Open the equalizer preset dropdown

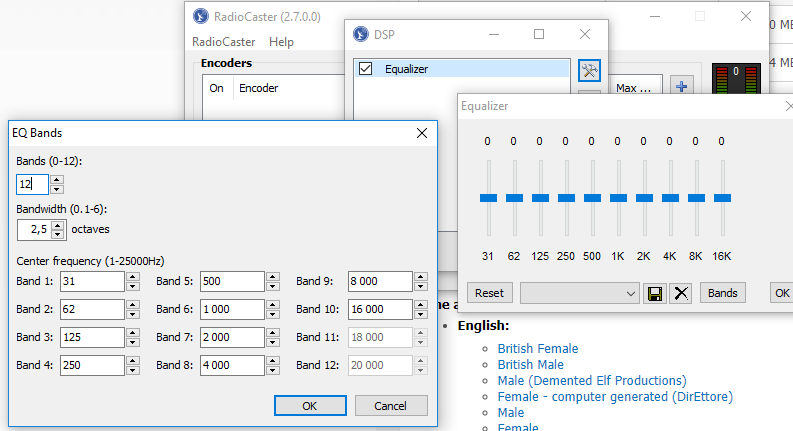pyautogui.click(x=580, y=293)
